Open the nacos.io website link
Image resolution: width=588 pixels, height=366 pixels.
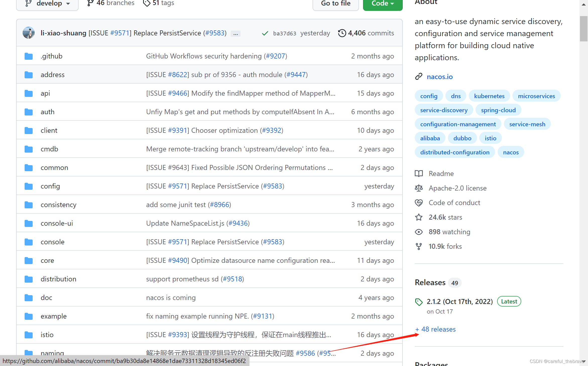440,77
